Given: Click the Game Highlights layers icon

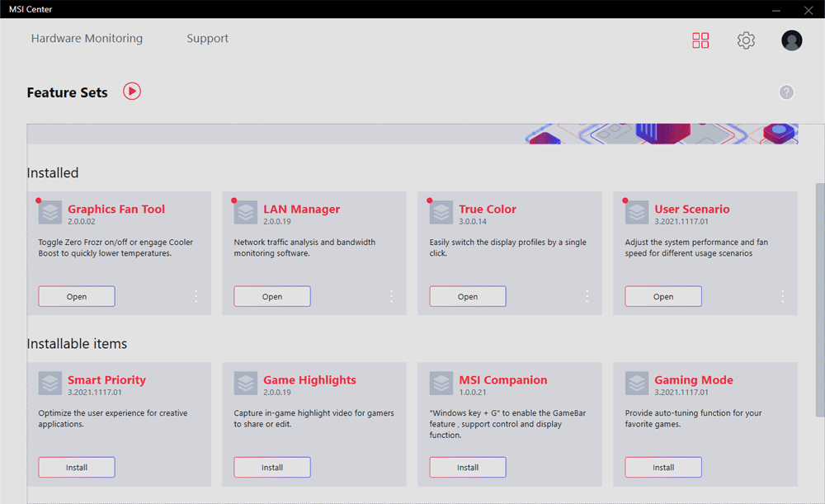Looking at the screenshot, I should (x=246, y=384).
